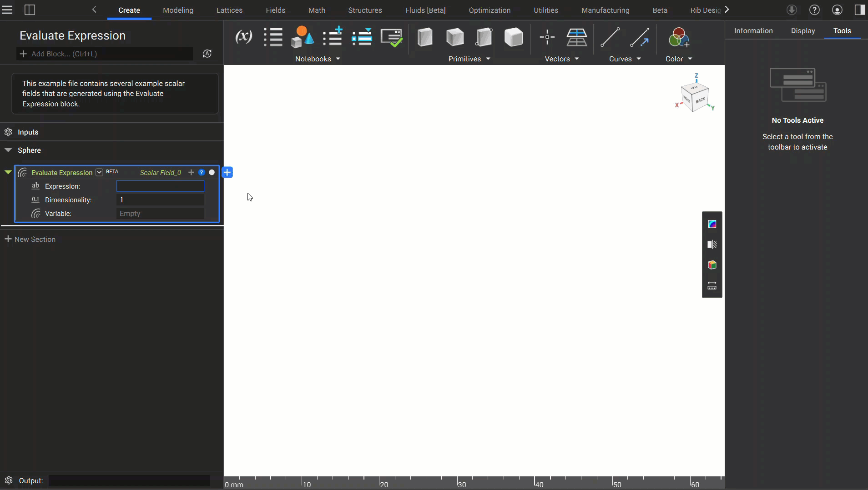868x490 pixels.
Task: Show more ribbon tabs with right chevron
Action: point(727,10)
